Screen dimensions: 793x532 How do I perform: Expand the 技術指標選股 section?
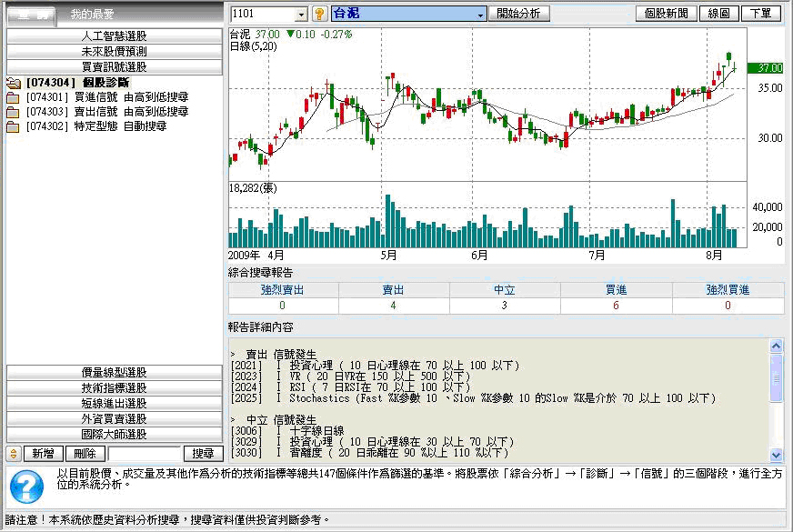click(x=115, y=388)
